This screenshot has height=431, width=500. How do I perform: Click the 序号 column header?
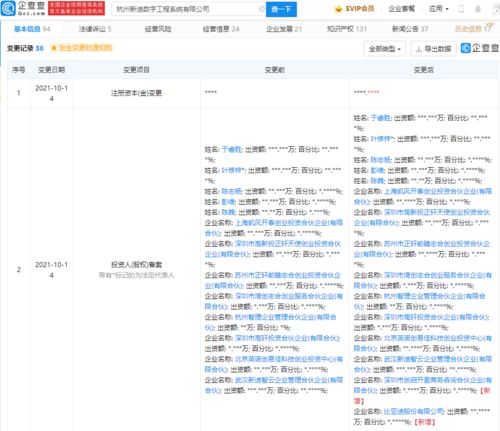19,70
